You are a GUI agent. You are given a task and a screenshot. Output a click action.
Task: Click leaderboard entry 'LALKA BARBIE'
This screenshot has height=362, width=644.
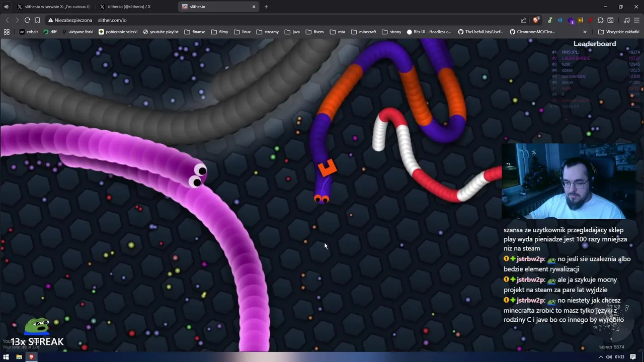click(576, 58)
